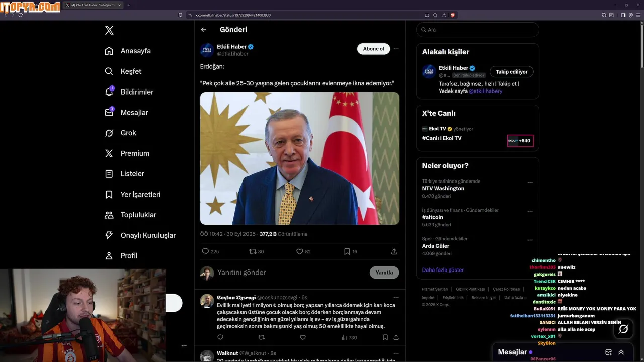
Task: Open #Canlı | Ekol TV live broadcast
Action: point(477,134)
